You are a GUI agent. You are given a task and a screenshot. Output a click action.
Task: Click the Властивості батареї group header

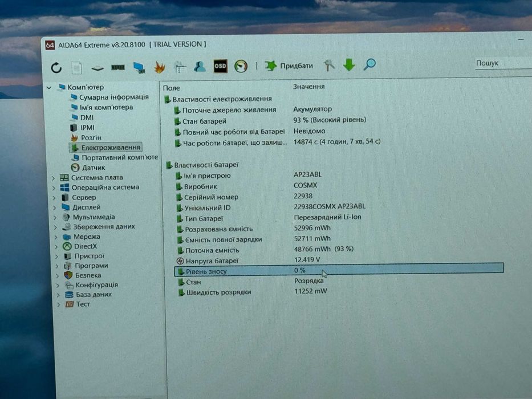[202, 165]
